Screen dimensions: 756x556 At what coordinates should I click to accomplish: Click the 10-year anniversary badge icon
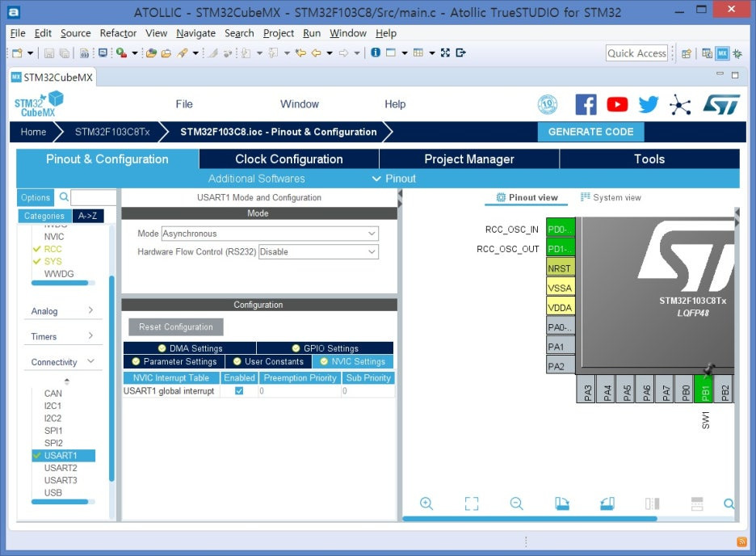click(548, 104)
